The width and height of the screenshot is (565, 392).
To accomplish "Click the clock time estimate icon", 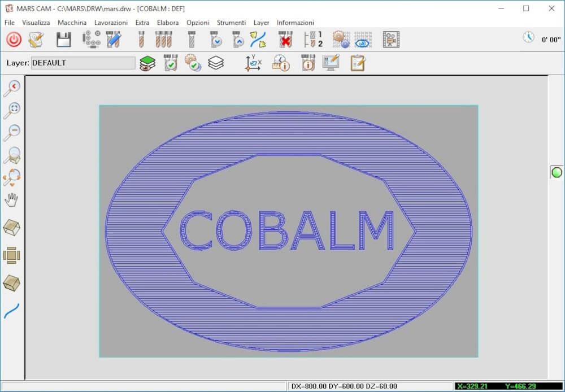I will coord(528,37).
